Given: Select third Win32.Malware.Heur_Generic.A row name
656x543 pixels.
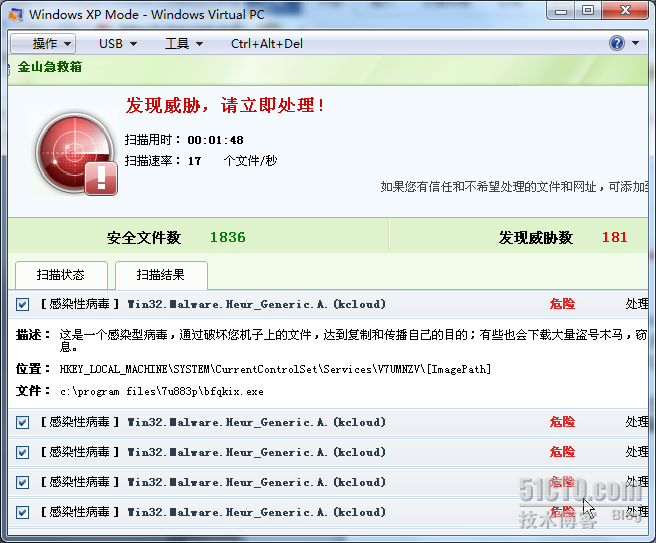Looking at the screenshot, I should tap(256, 452).
